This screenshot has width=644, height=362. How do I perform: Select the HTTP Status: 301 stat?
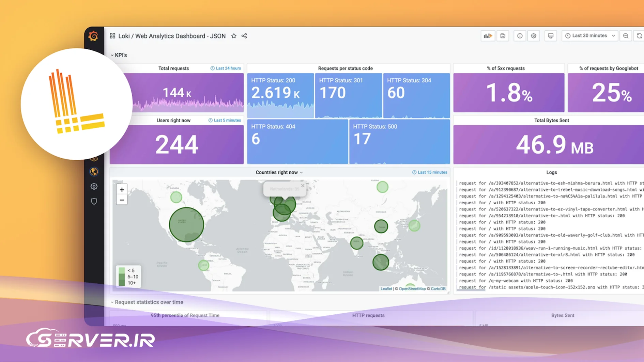(x=348, y=95)
